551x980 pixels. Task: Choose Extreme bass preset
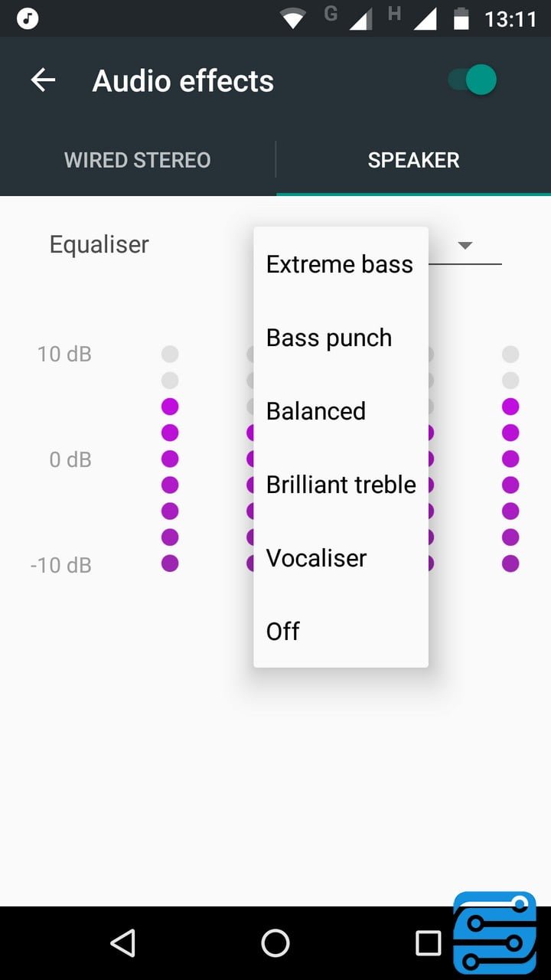pos(340,264)
